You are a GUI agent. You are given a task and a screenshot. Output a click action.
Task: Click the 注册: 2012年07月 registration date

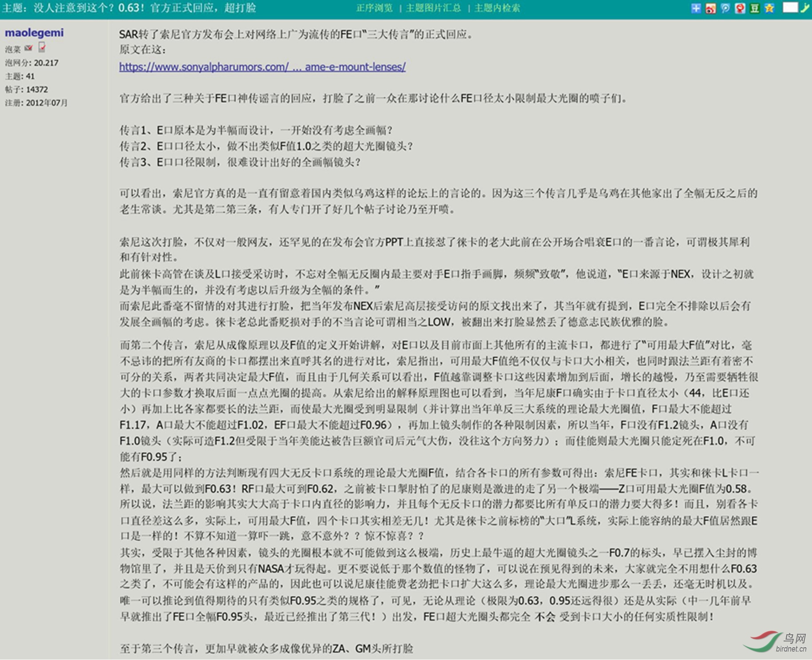point(36,103)
